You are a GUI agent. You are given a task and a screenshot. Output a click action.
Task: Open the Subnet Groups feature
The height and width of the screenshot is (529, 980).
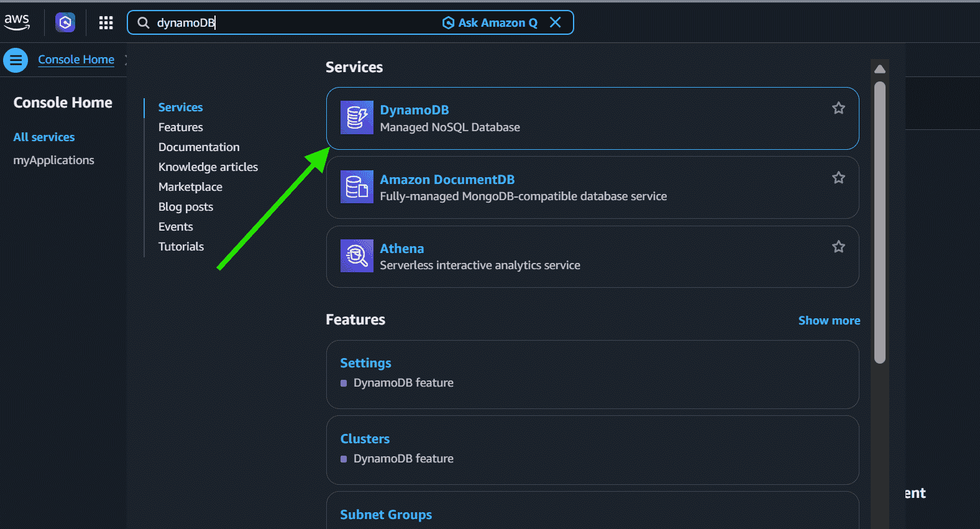(x=386, y=515)
